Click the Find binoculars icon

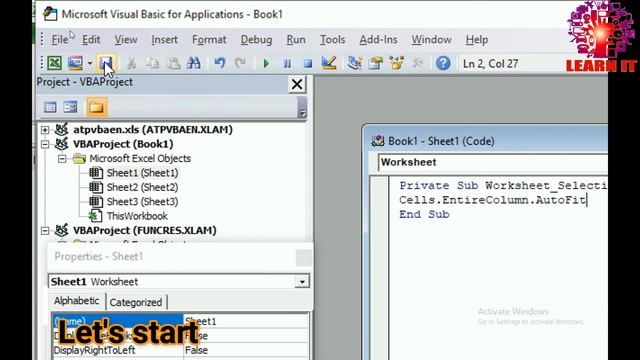click(x=193, y=63)
